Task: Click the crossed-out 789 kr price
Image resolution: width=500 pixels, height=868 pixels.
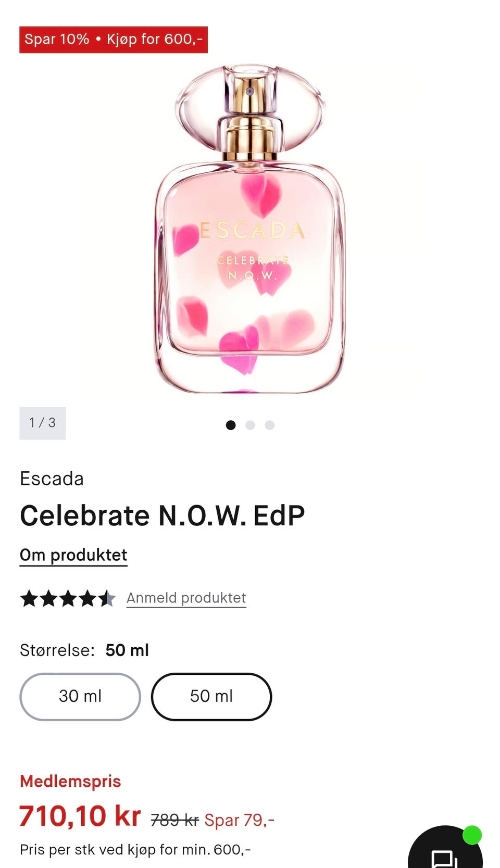Action: click(x=174, y=820)
